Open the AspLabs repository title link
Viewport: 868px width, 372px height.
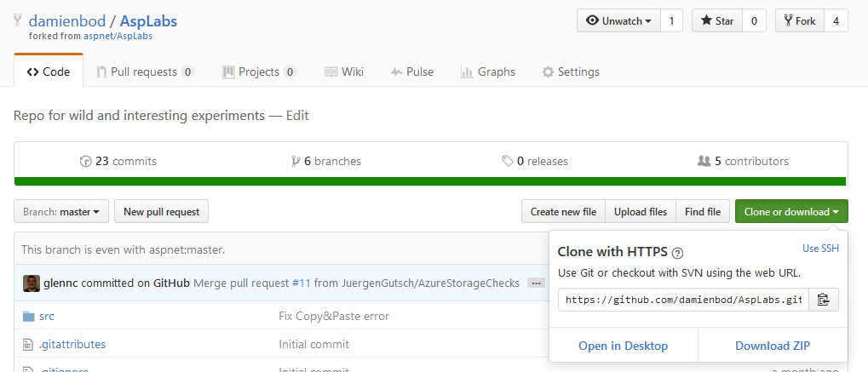point(148,21)
